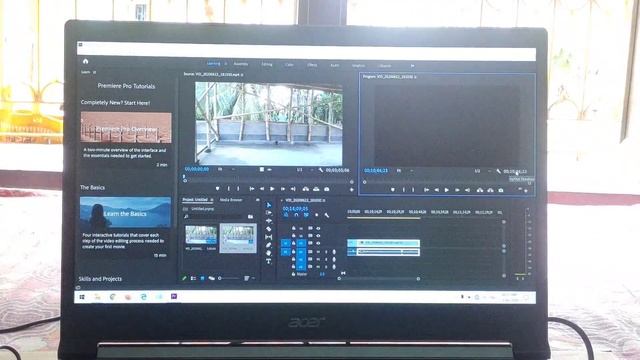Click timeline horizontal zoom scroll bar
This screenshot has height=360, width=640.
click(x=378, y=278)
